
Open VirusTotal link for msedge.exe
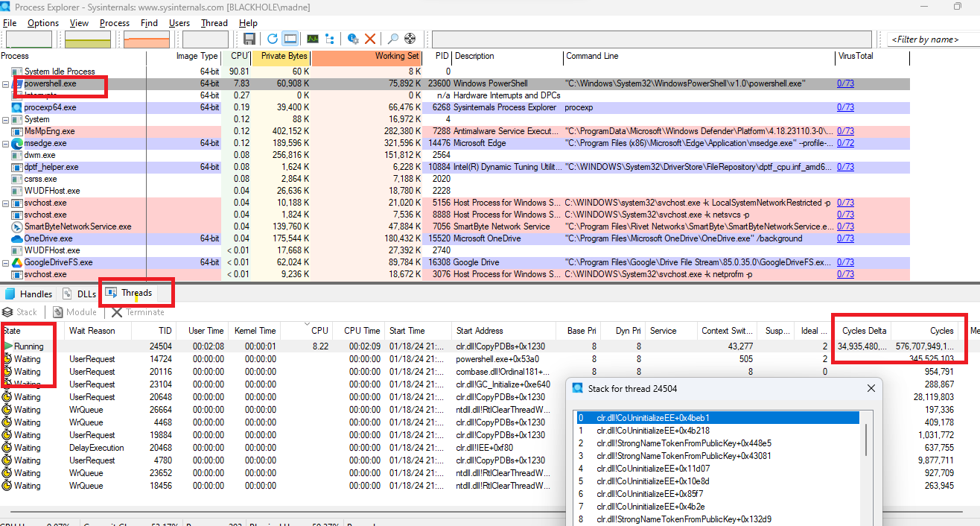coord(845,143)
